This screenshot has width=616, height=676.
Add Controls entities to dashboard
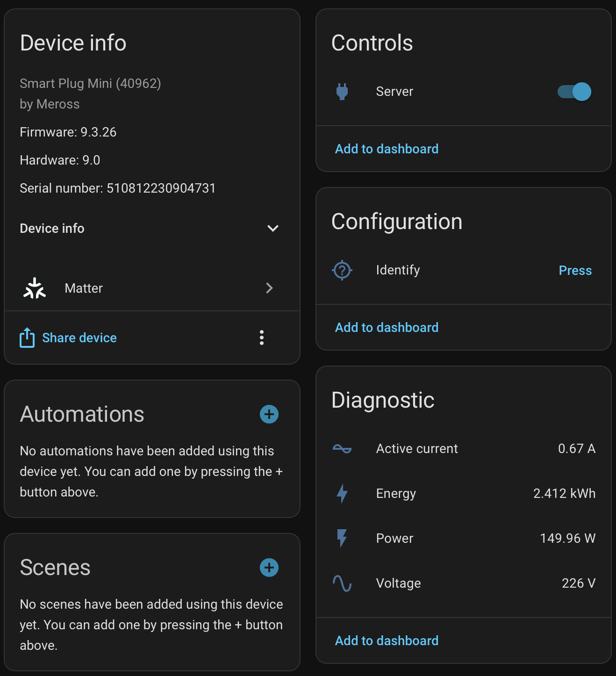point(387,149)
